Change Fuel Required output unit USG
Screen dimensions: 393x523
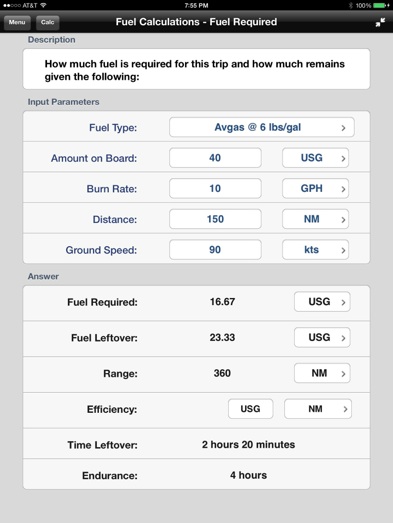pos(322,302)
